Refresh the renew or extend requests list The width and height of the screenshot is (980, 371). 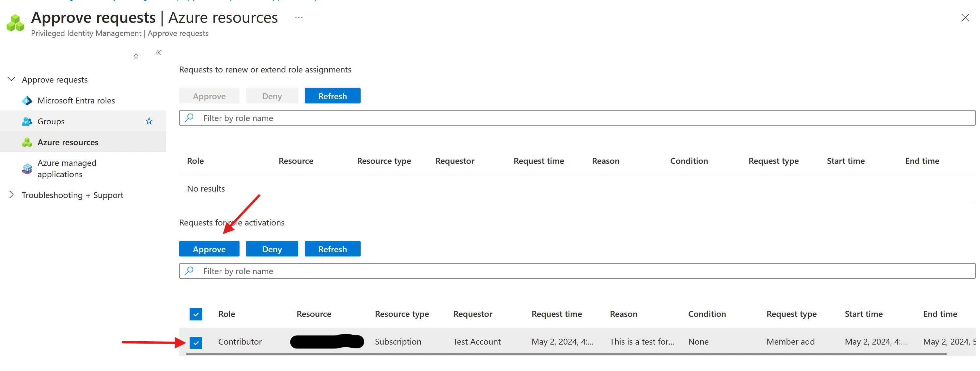click(x=332, y=96)
